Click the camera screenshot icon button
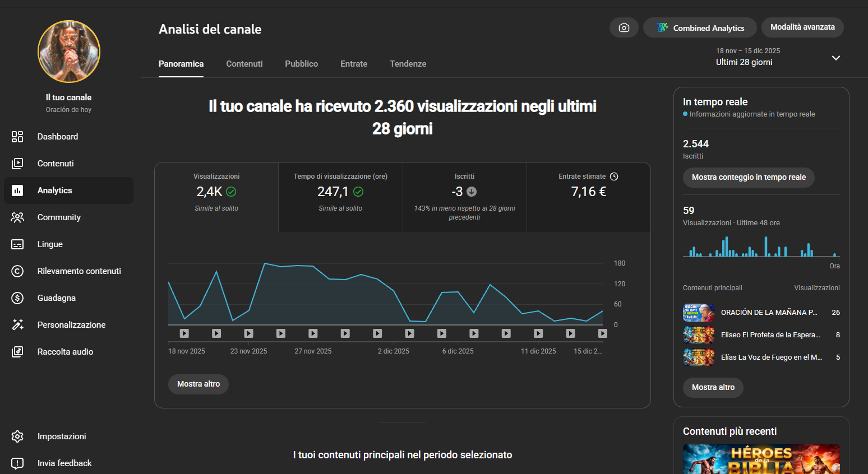This screenshot has height=474, width=868. 624,27
